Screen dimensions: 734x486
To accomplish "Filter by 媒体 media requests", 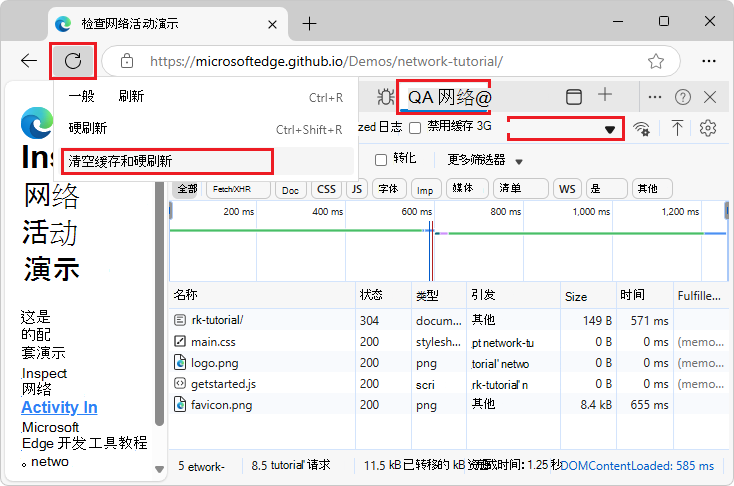I will [467, 188].
